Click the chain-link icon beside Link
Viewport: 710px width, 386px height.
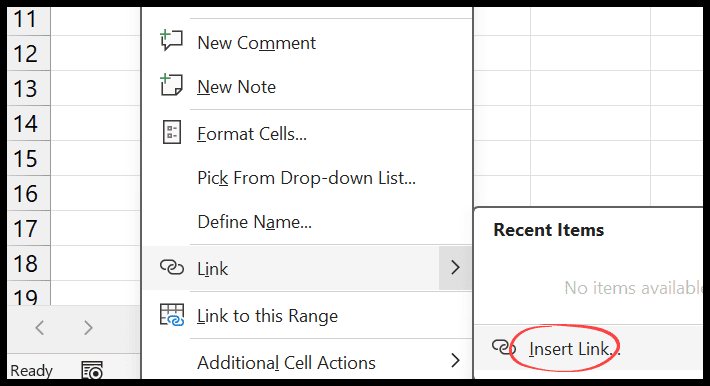tap(172, 268)
